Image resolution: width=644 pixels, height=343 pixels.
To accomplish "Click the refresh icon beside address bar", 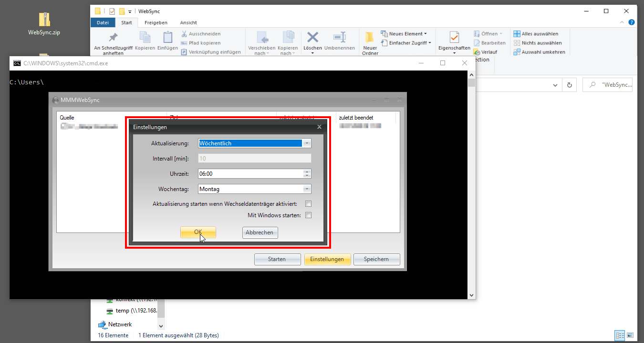I will [569, 85].
